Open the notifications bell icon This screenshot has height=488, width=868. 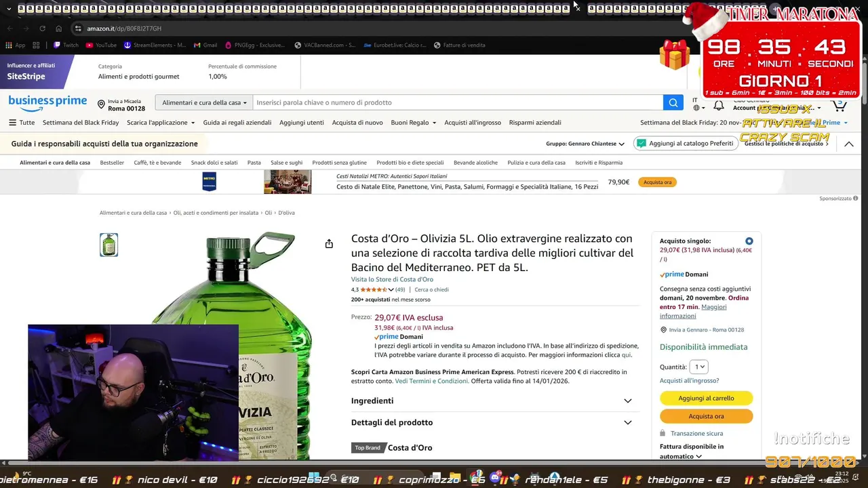pos(719,106)
